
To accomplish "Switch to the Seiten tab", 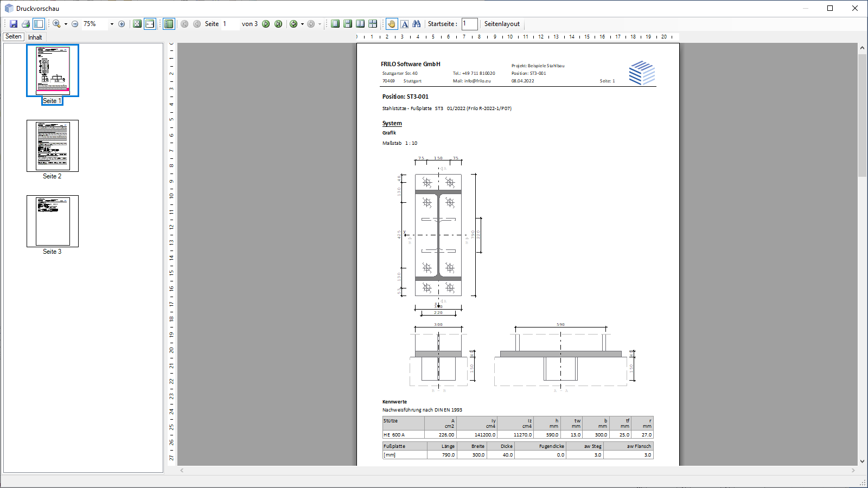I will coord(14,37).
